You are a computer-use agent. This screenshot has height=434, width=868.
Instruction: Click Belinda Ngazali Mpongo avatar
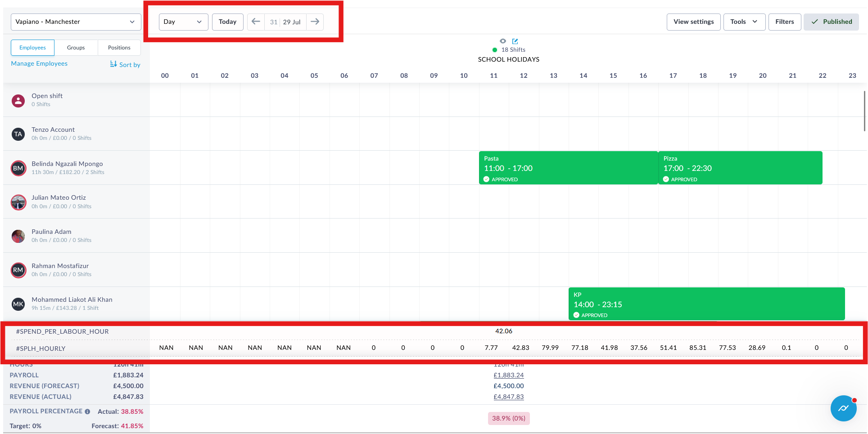(18, 168)
